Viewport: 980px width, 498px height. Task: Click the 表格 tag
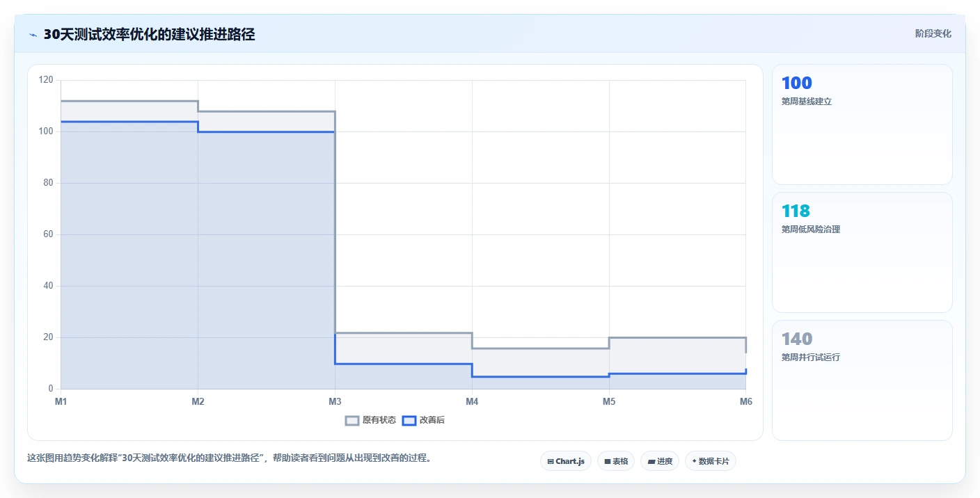point(615,461)
